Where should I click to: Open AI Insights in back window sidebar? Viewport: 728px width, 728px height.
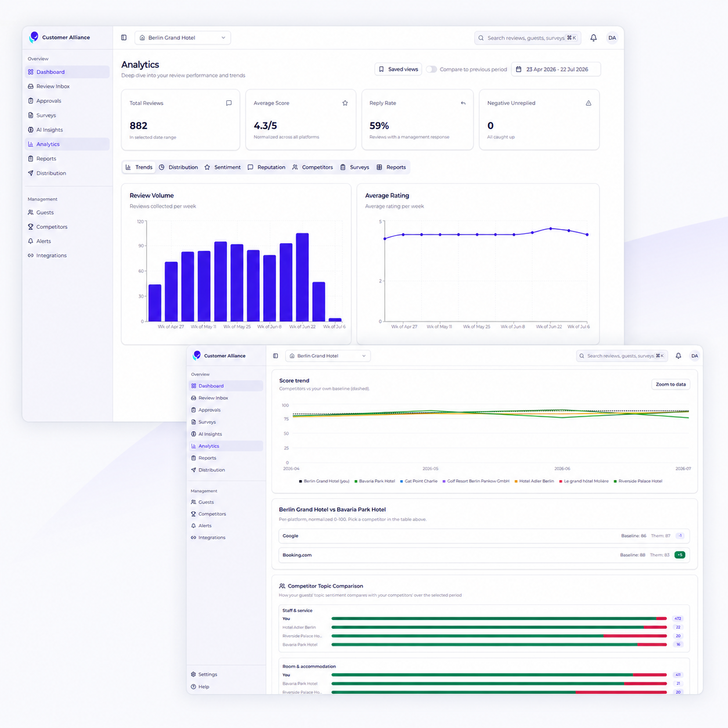(x=67, y=130)
